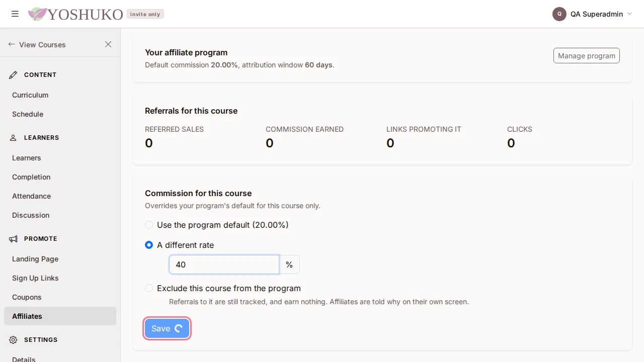Open the hamburger navigation menu
This screenshot has width=644, height=362.
15,14
